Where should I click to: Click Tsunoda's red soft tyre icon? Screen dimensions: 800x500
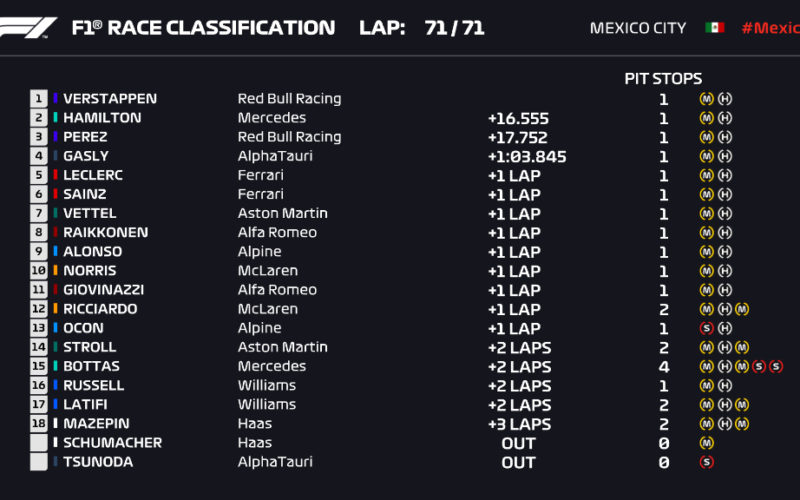[x=707, y=462]
